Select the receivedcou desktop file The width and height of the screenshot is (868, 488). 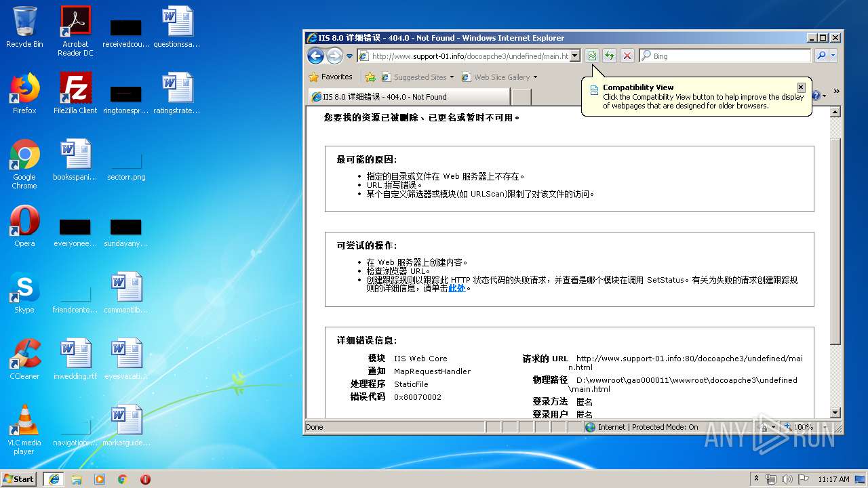coord(126,34)
